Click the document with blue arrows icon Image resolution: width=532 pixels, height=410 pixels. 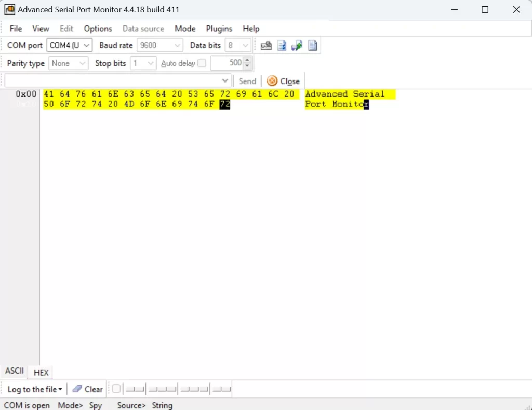(x=282, y=45)
